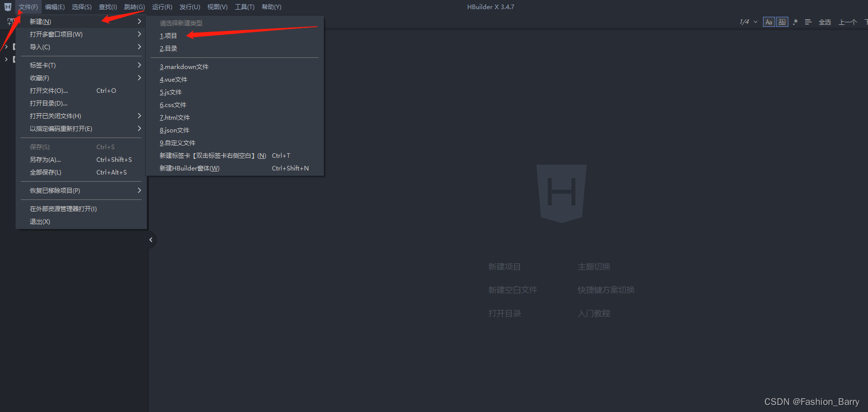Viewport: 868px width, 412px height.
Task: Select 全部保存(L) in the File menu
Action: [82, 173]
